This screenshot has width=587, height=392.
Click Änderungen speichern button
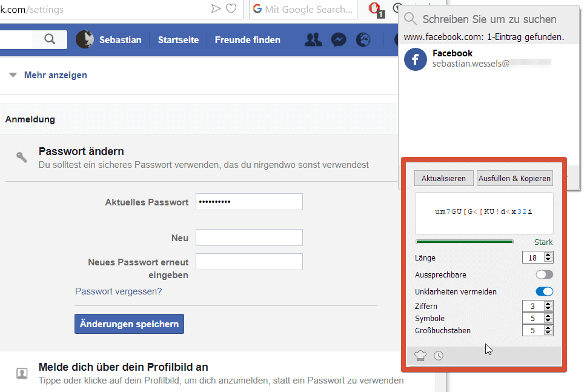(129, 324)
